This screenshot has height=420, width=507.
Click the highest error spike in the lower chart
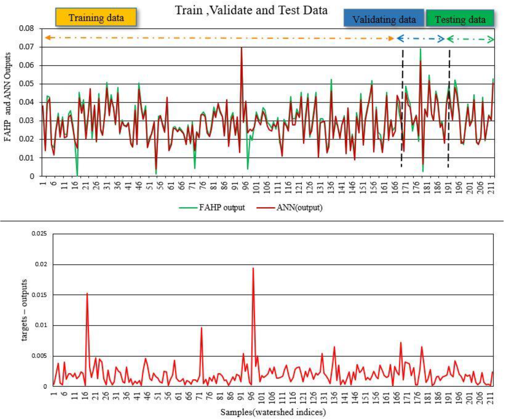click(253, 268)
